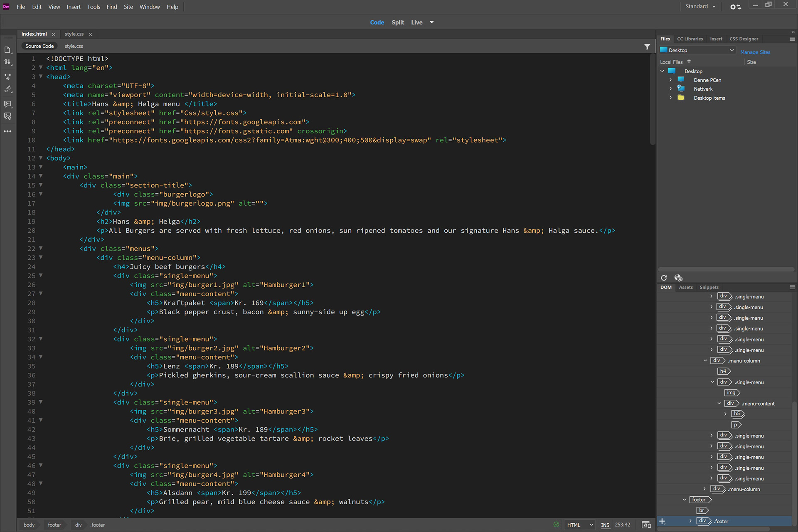Collapse the double-arrow panel collapse icon
798x532 pixels.
point(793,32)
